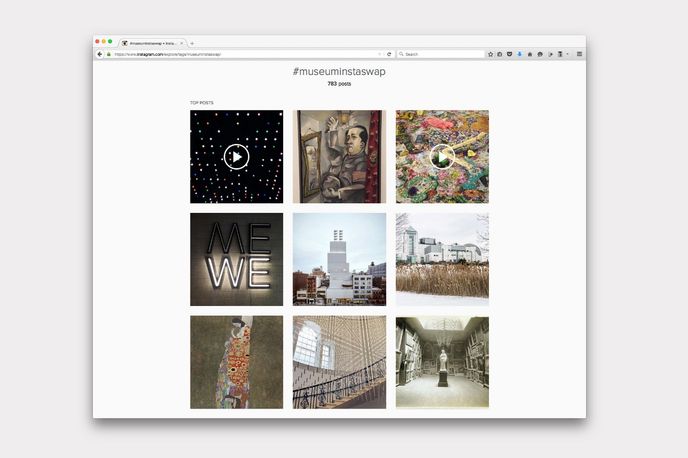Expand the URL bar history dropdown arrow

pyautogui.click(x=379, y=54)
